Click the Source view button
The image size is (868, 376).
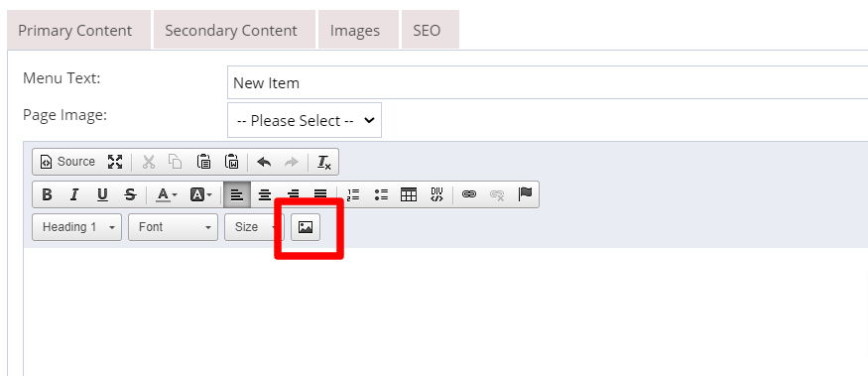[67, 162]
